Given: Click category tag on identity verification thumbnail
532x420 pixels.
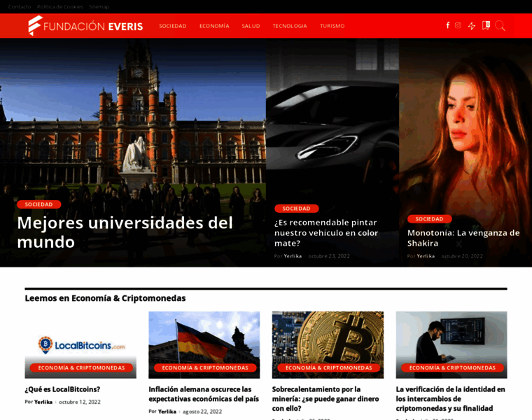Looking at the screenshot, I should (452, 367).
